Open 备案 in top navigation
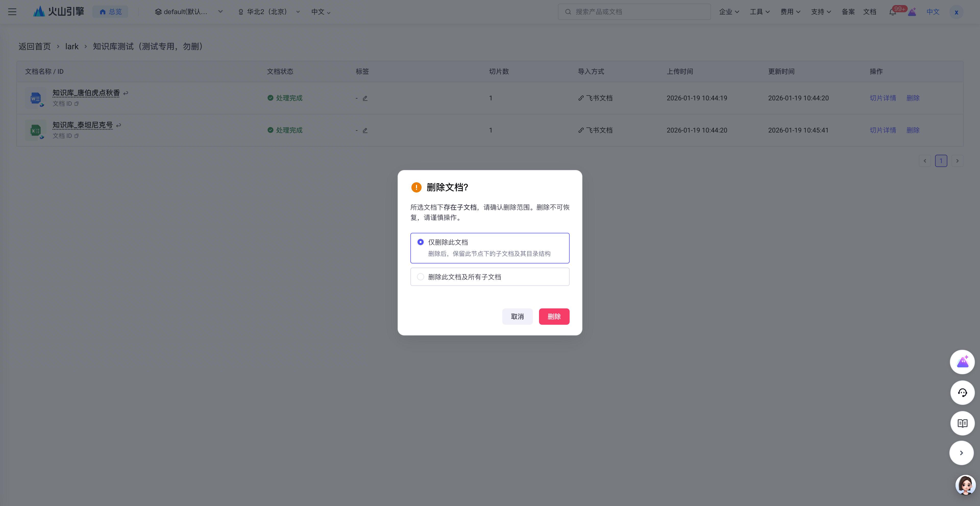The image size is (980, 506). click(x=848, y=12)
